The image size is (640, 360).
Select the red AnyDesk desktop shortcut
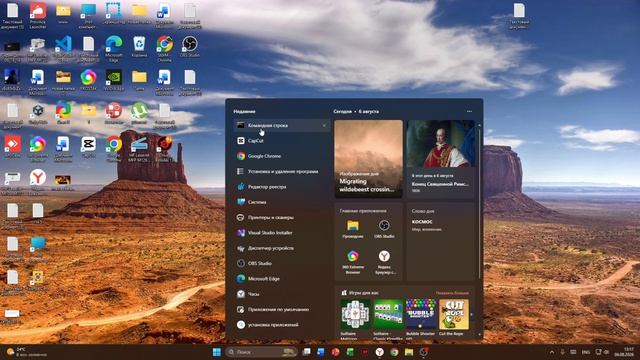pos(13,147)
